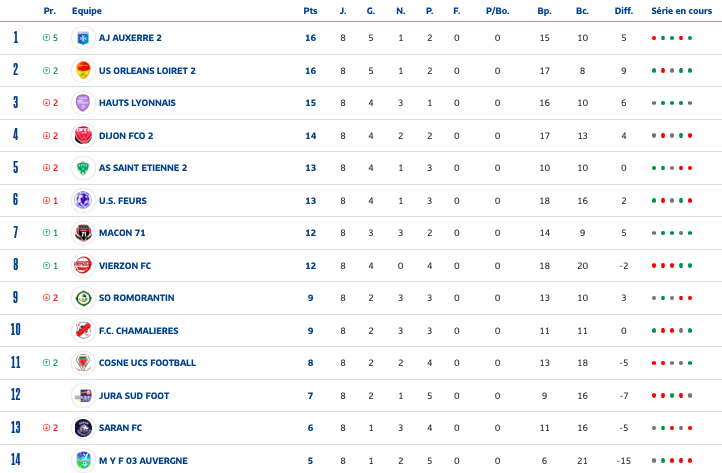
Task: Click the Macon 71 club logo
Action: pyautogui.click(x=83, y=233)
